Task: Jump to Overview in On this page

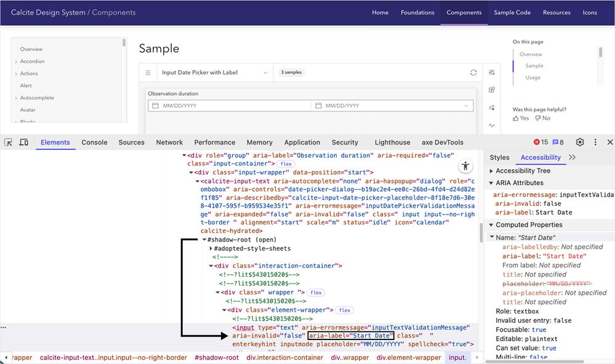Action: (531, 55)
